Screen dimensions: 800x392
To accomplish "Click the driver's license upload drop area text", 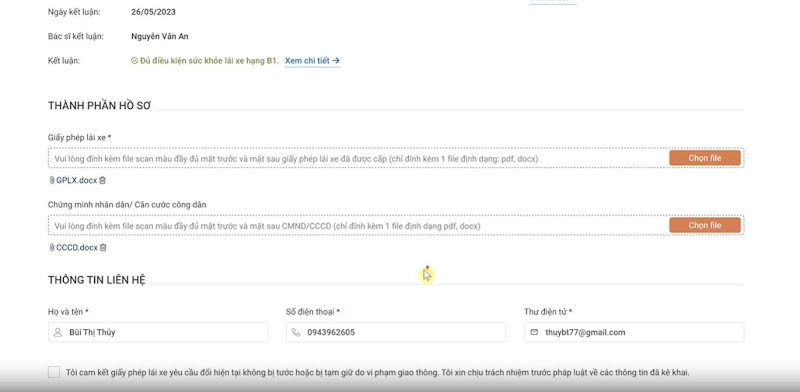I will click(x=296, y=159).
